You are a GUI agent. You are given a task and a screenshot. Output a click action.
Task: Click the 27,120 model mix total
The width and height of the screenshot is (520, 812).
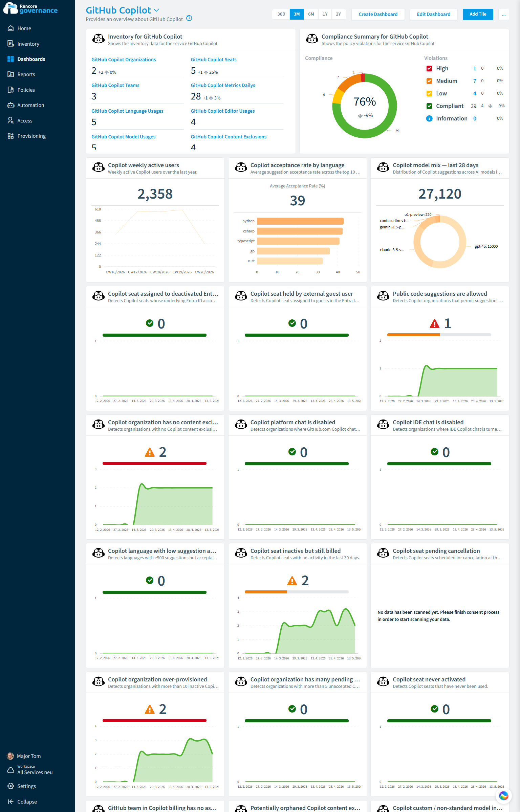(x=440, y=194)
